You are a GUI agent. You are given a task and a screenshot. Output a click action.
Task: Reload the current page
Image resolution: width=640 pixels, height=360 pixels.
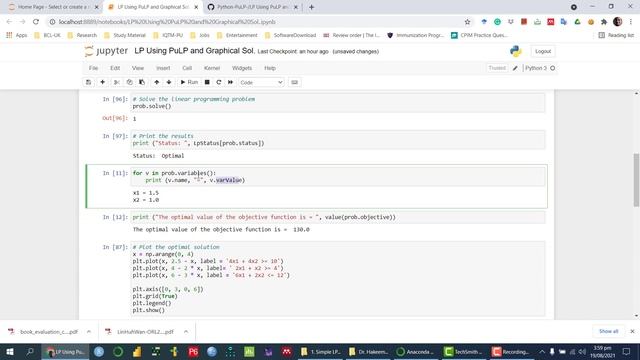pyautogui.click(x=36, y=22)
